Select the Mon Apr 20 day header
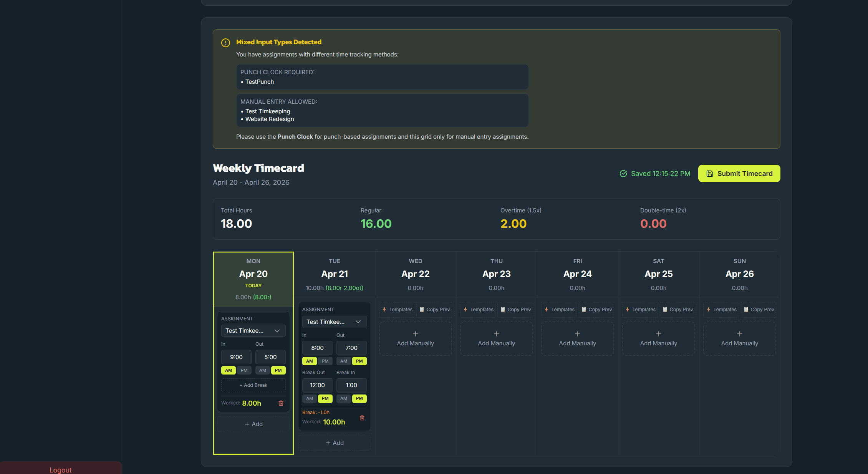868x474 pixels. pos(253,279)
